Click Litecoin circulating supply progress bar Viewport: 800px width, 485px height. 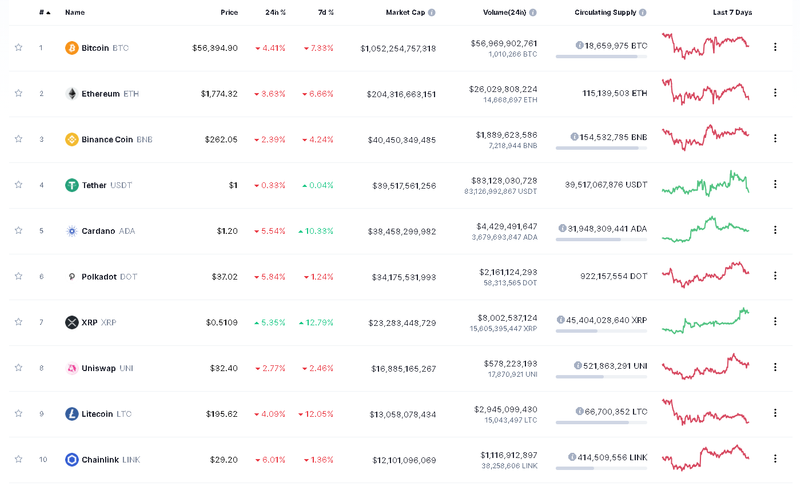tap(602, 422)
